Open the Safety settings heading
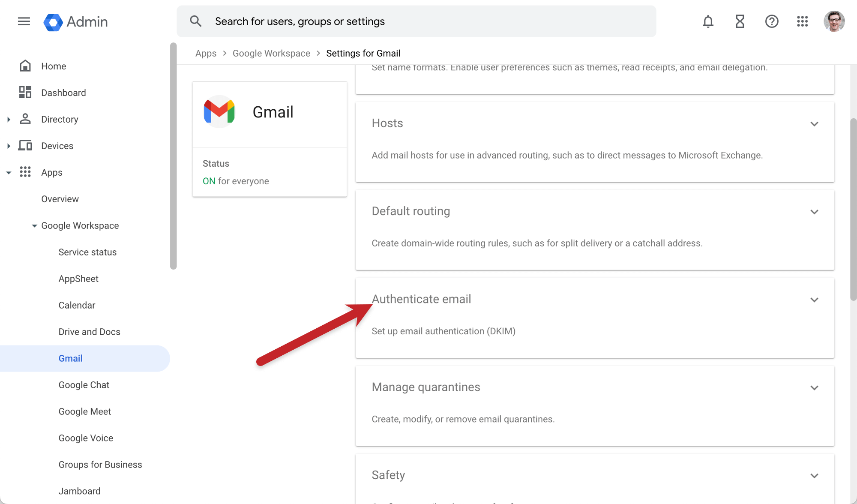Screen dimensions: 857x504 pos(388,475)
